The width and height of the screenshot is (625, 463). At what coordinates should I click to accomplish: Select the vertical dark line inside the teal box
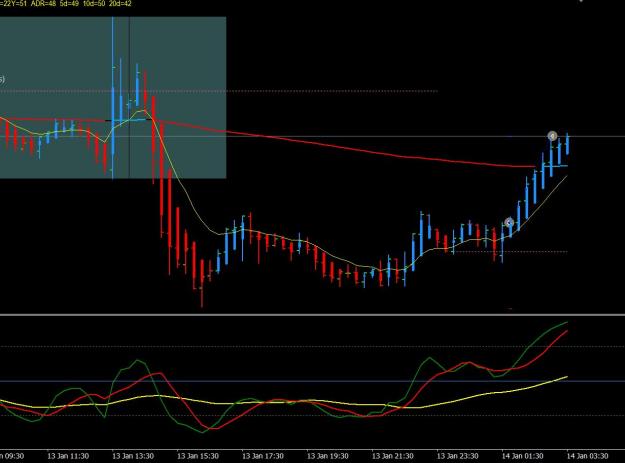click(129, 97)
